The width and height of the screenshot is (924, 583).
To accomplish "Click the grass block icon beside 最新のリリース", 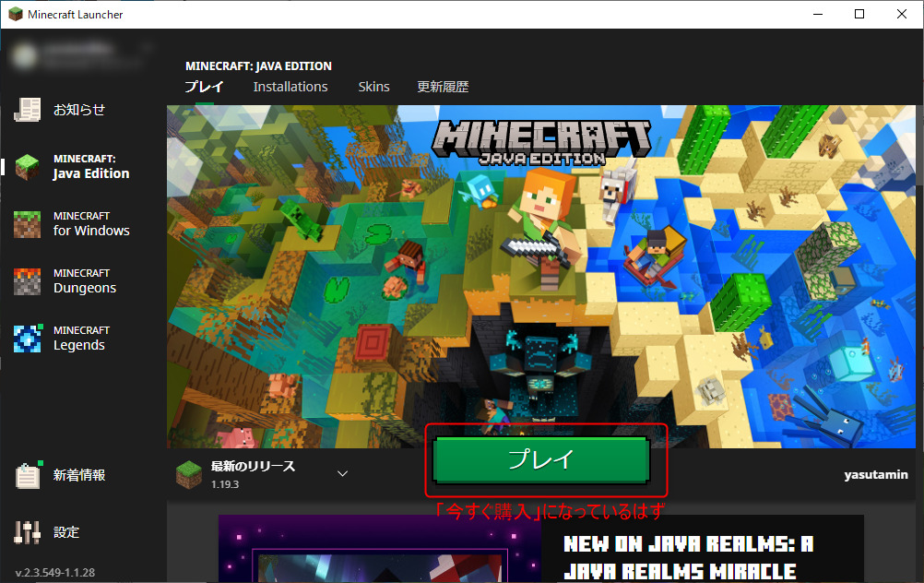I will click(188, 474).
